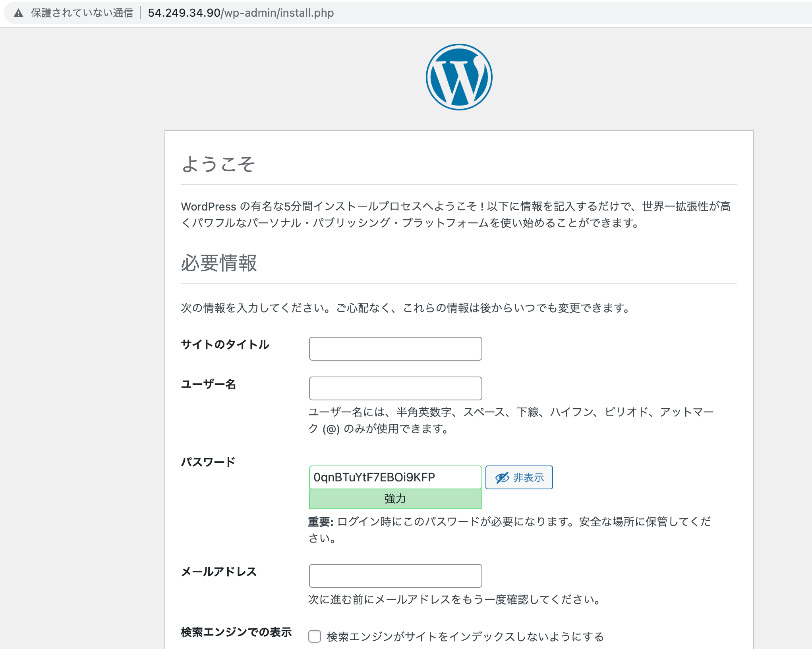Screen dimensions: 812x649
Task: Click the 保護されていない通信 security label
Action: [x=82, y=13]
